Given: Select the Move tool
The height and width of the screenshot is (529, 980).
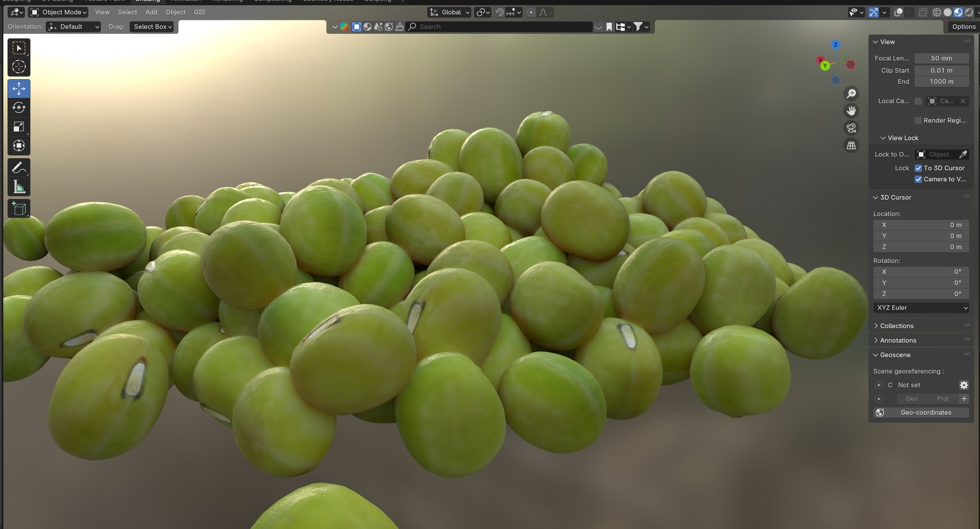Looking at the screenshot, I should point(19,89).
